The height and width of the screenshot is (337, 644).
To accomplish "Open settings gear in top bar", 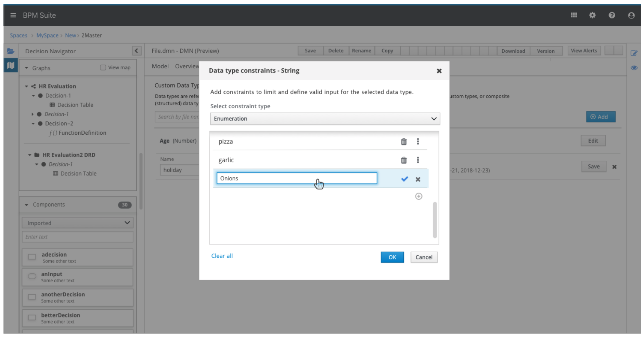I will click(x=592, y=15).
